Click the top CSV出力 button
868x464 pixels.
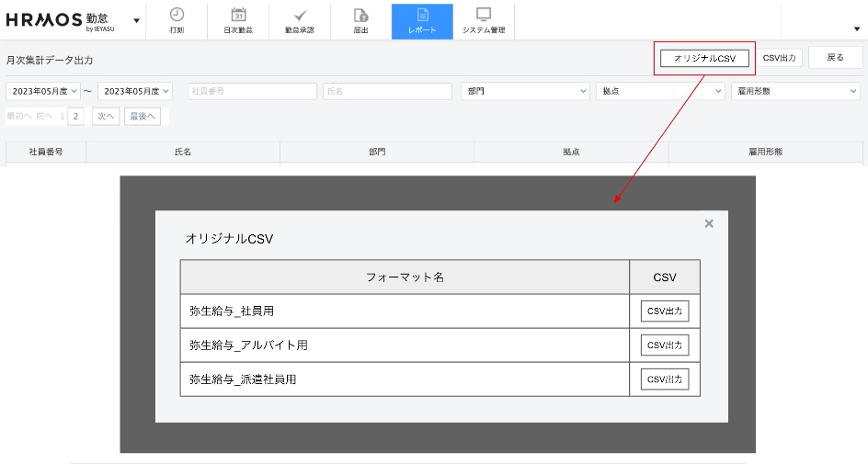pos(781,58)
